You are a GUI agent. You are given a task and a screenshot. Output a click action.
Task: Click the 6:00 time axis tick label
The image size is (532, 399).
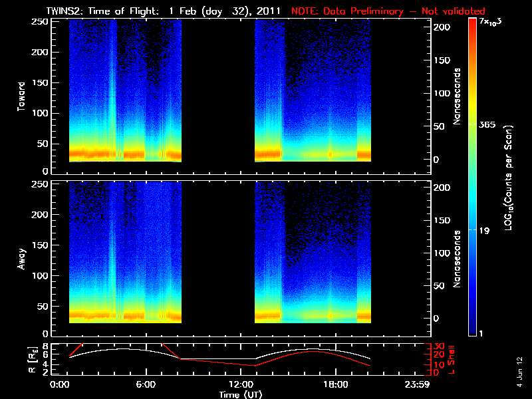pos(146,385)
